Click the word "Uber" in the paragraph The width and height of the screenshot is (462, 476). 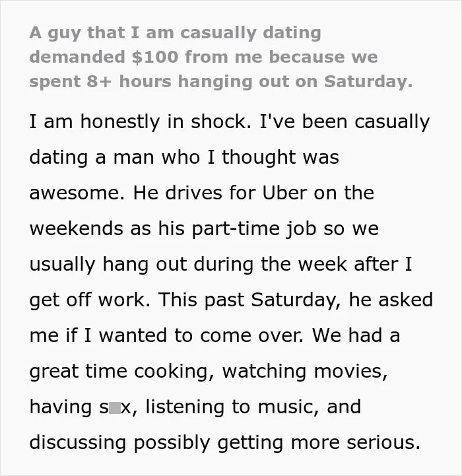[284, 193]
